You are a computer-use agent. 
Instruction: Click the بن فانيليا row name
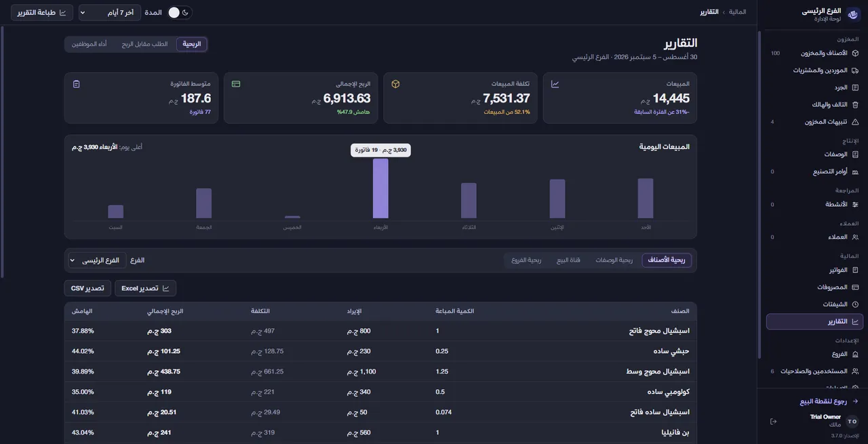click(x=675, y=432)
